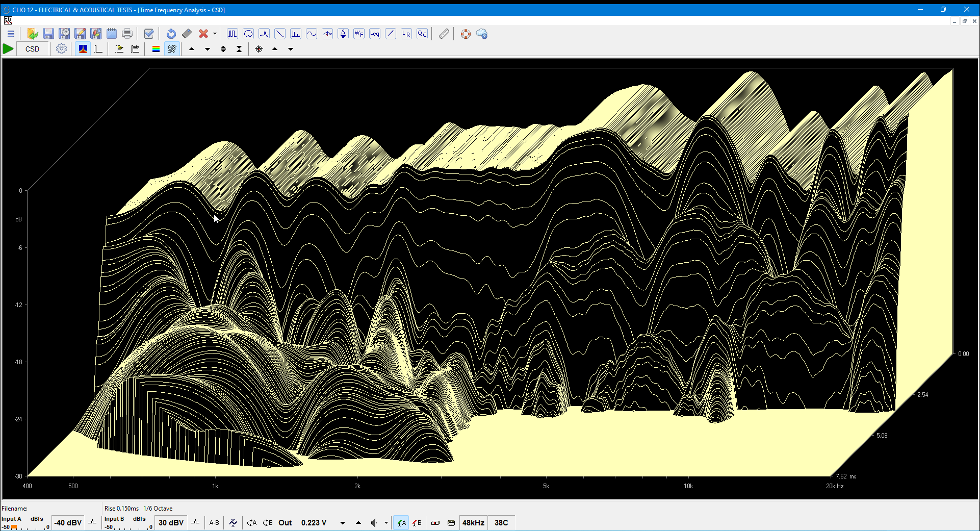980x531 pixels.
Task: Open the waterfall diagonal-line icon
Action: pyautogui.click(x=280, y=34)
